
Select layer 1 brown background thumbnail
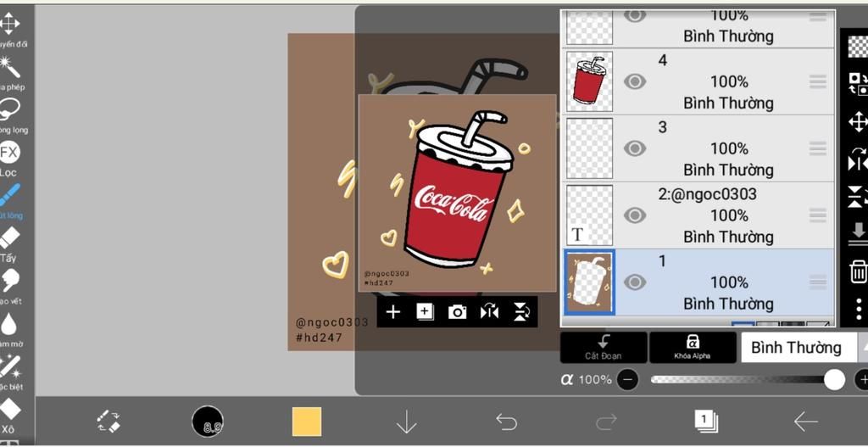pos(590,282)
